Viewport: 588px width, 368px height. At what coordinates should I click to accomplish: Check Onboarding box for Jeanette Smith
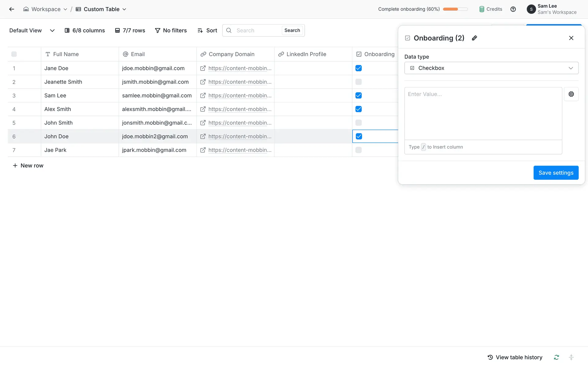tap(359, 82)
